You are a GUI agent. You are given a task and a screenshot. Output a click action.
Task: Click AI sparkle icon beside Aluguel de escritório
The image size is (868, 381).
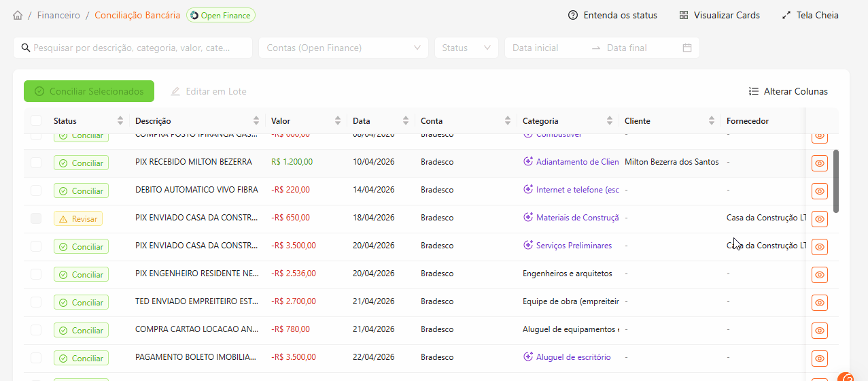click(528, 357)
